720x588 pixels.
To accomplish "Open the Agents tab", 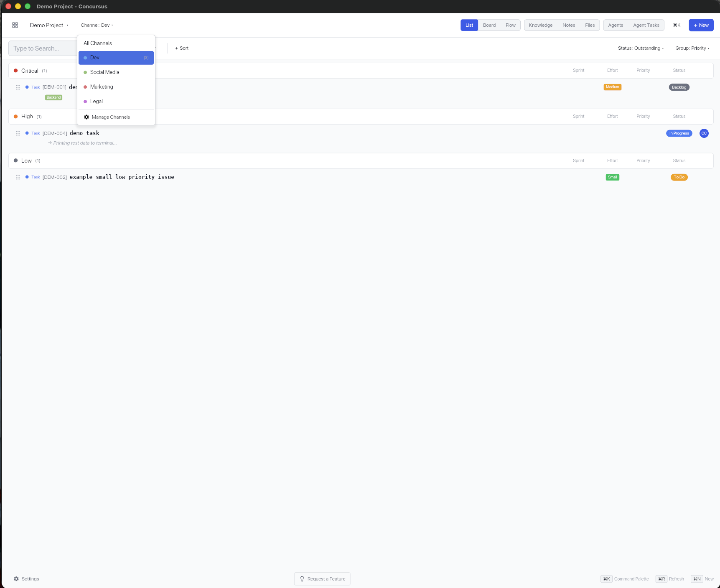I will coord(615,25).
